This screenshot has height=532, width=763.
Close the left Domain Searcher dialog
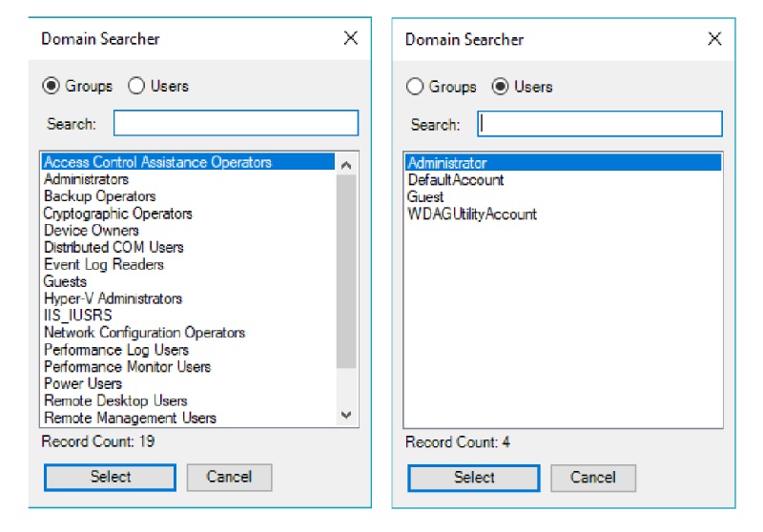tap(351, 38)
